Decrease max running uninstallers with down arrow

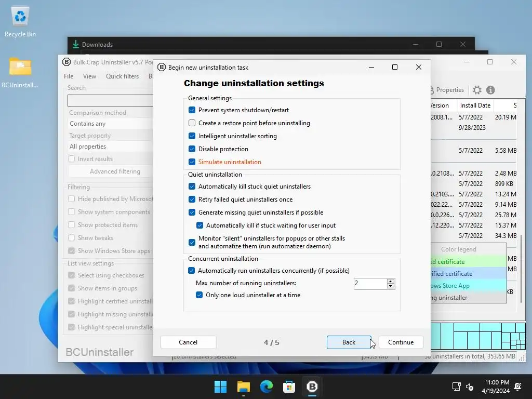coord(391,286)
